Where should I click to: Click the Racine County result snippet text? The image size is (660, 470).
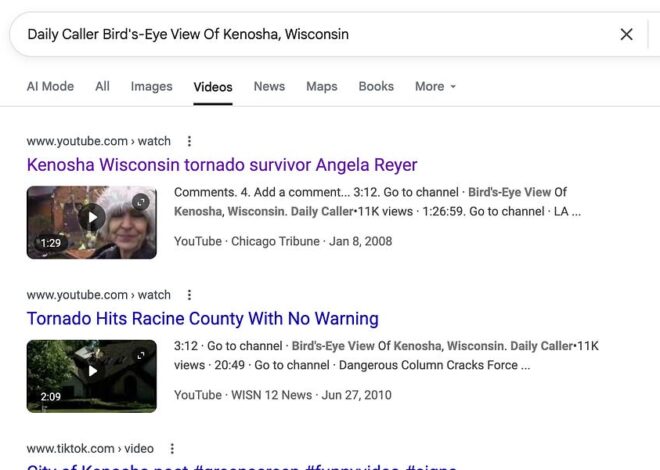[386, 356]
